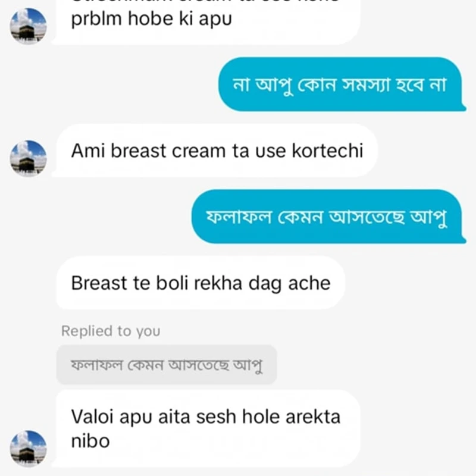Image resolution: width=476 pixels, height=476 pixels.
Task: Tap the word 'সমস্যা' in the first blue bubble
Action: [366, 84]
